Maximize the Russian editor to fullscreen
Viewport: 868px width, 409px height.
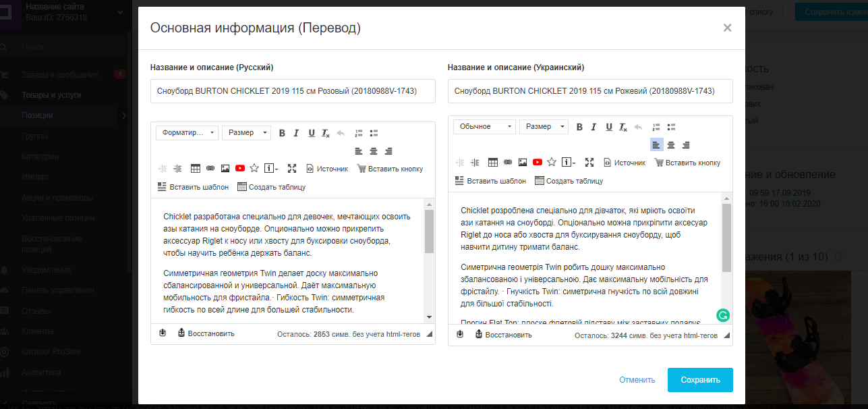tap(292, 169)
